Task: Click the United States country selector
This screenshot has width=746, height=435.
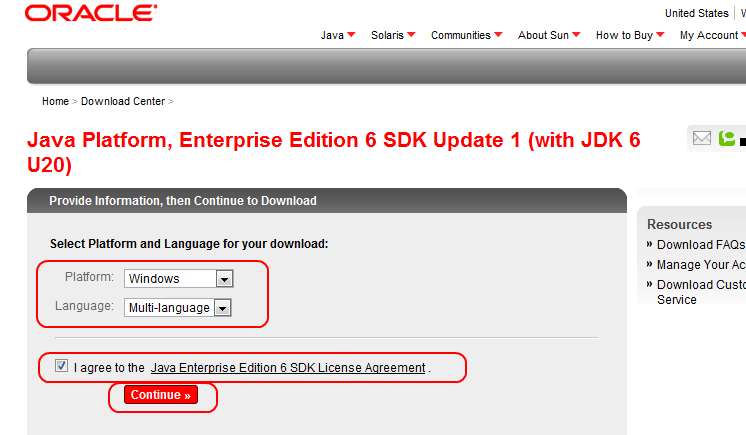Action: tap(696, 13)
